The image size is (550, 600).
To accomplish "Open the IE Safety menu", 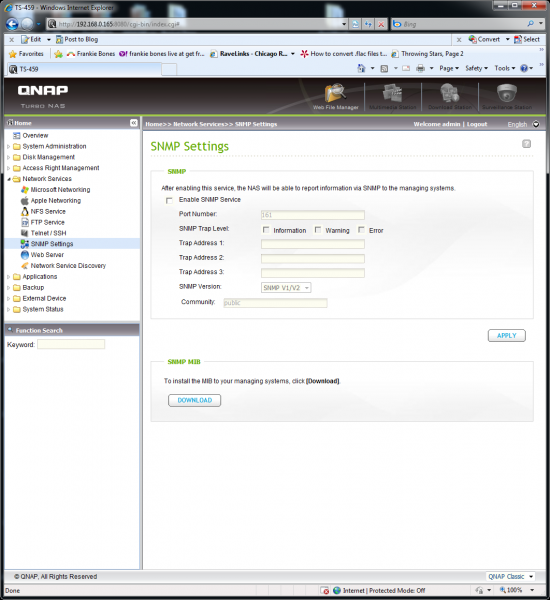I will pyautogui.click(x=476, y=68).
